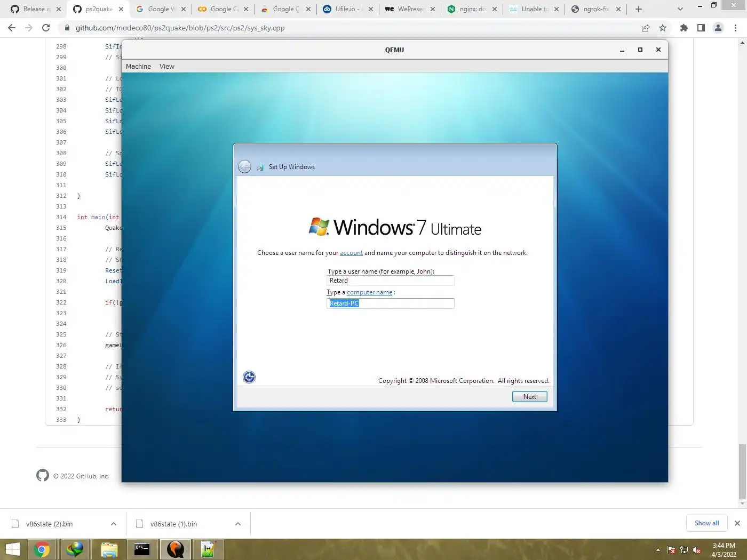Screen dimensions: 747x560
Task: Toggle Chrome's side panel icon
Action: tap(701, 28)
